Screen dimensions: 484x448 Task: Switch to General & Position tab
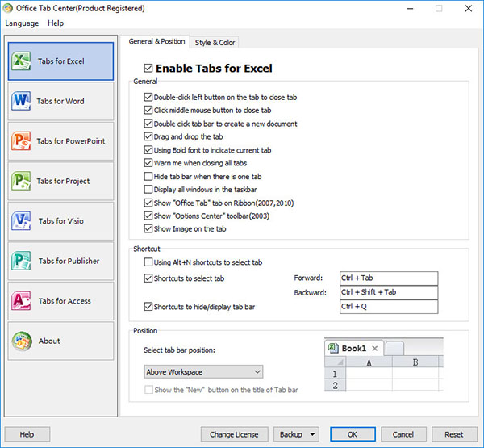pos(156,41)
